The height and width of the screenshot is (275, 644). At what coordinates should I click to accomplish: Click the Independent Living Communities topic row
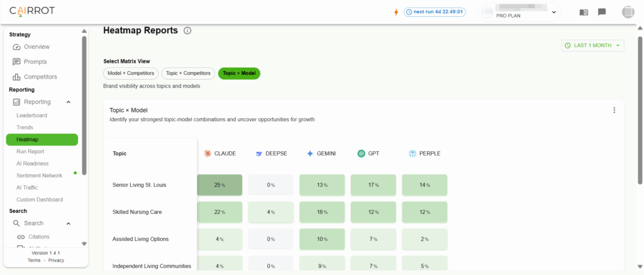pos(152,266)
